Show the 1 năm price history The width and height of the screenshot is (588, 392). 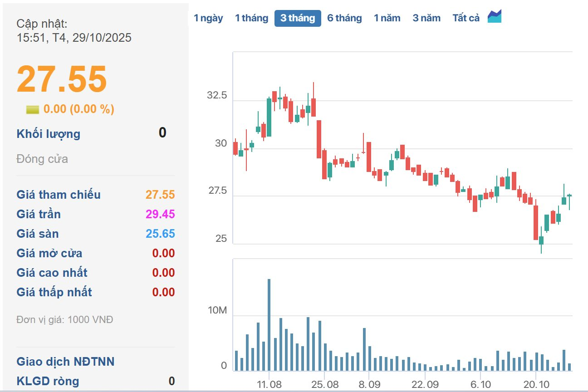pos(387,18)
